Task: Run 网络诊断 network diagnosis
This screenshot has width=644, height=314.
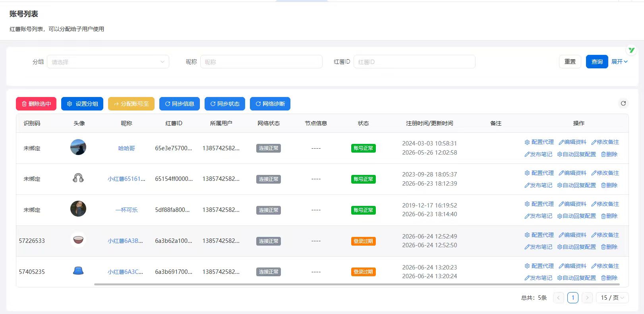Action: coord(270,104)
